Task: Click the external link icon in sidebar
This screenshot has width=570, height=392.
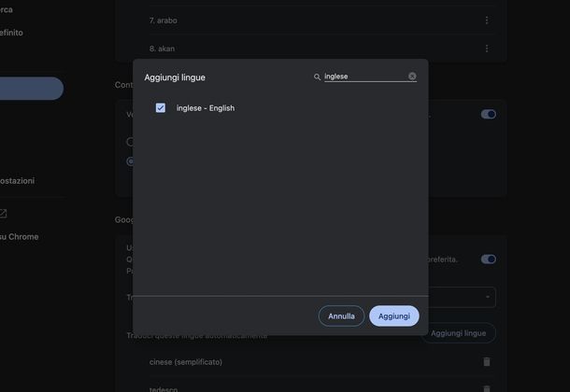Action: click(x=4, y=214)
